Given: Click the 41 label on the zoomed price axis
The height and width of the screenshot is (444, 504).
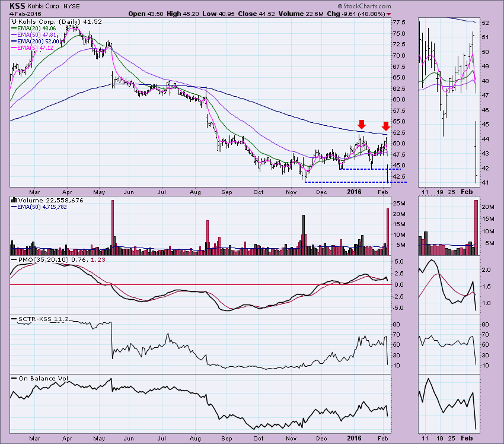Looking at the screenshot, I should pyautogui.click(x=486, y=182).
